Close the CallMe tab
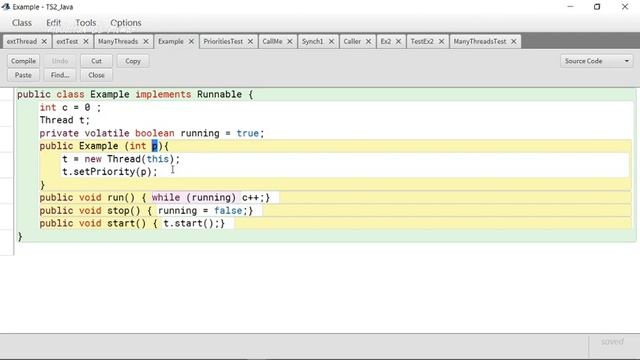This screenshot has height=360, width=640. (x=289, y=42)
